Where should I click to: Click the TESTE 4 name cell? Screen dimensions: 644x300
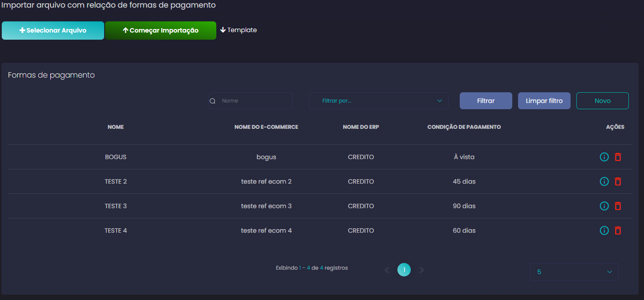[116, 230]
